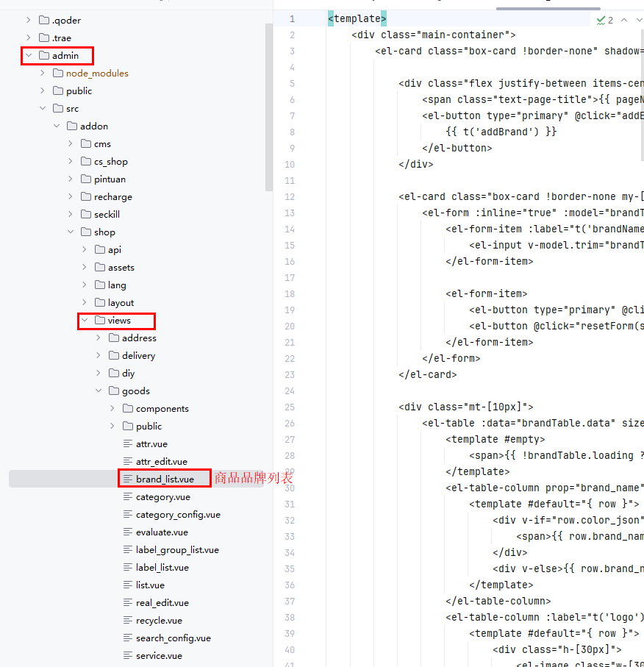Open the inspections checkmark widget showing 2
This screenshot has width=644, height=667.
coord(604,20)
